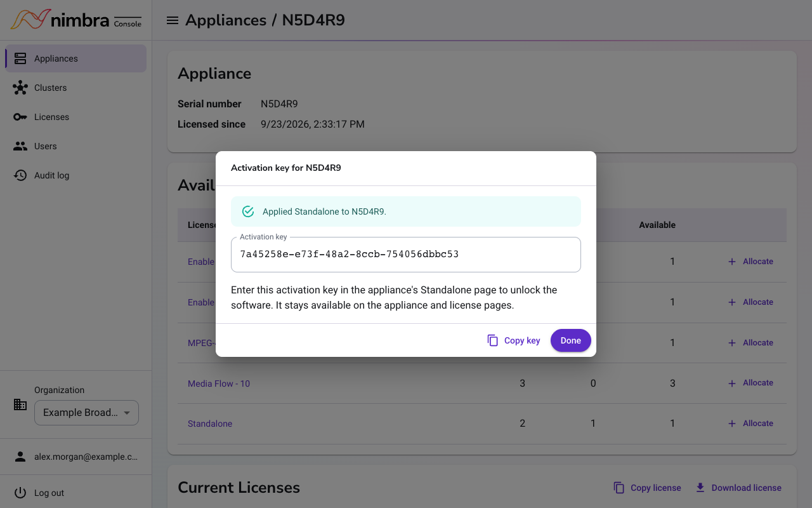This screenshot has width=812, height=508.
Task: Open the Media Flow - 10 license link
Action: pos(219,384)
